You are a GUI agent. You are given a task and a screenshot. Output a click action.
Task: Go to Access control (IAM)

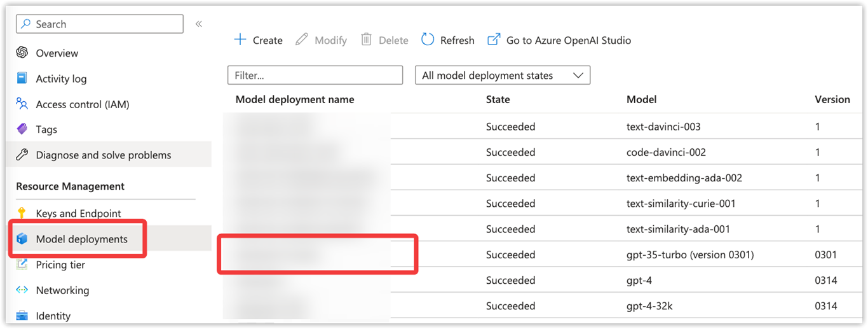[83, 104]
